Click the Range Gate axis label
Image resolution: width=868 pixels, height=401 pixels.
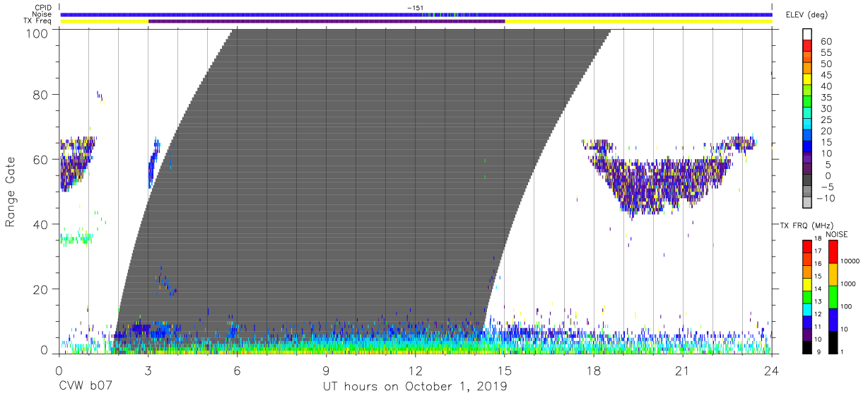pyautogui.click(x=11, y=192)
